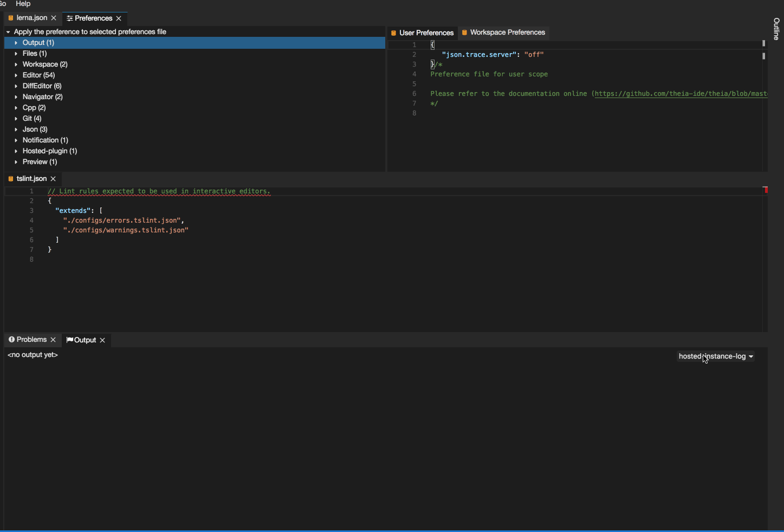784x532 pixels.
Task: Click the User Preferences tab file icon
Action: [393, 33]
